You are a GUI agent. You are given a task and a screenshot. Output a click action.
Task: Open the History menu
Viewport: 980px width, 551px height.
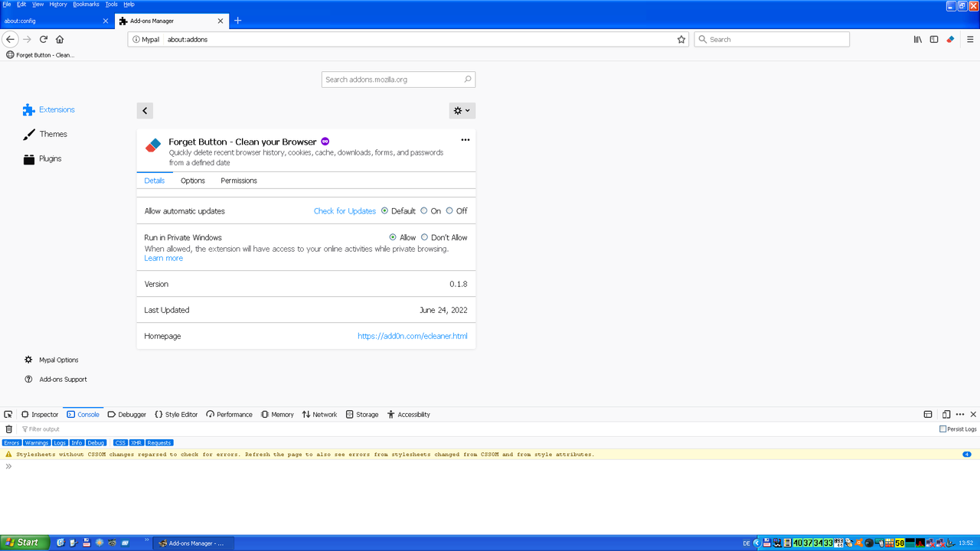point(58,4)
